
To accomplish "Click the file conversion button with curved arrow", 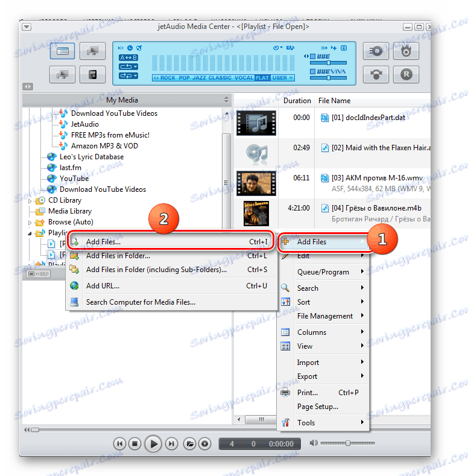I will [x=376, y=74].
